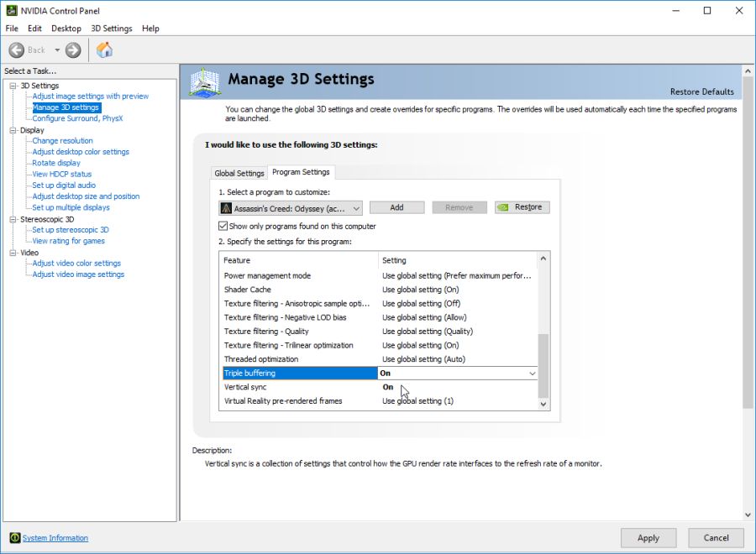The height and width of the screenshot is (554, 756).
Task: Select 'Virtual Reality pre-rendered frames' row
Action: [379, 400]
